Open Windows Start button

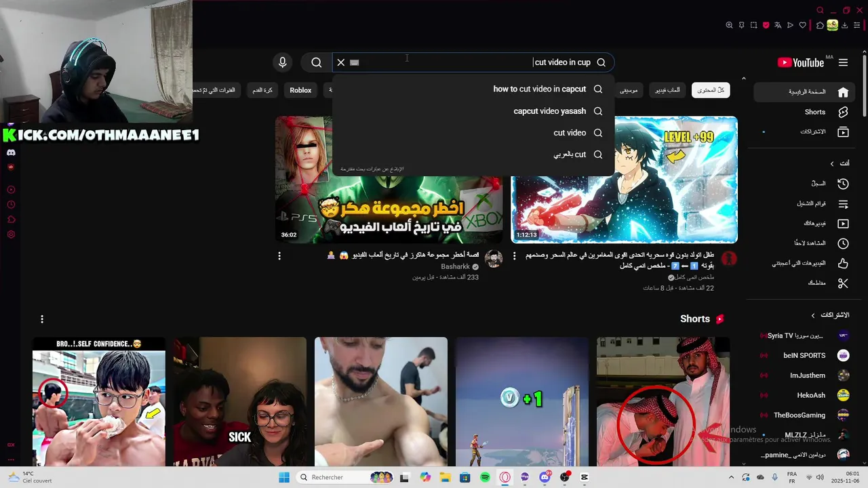click(x=284, y=477)
